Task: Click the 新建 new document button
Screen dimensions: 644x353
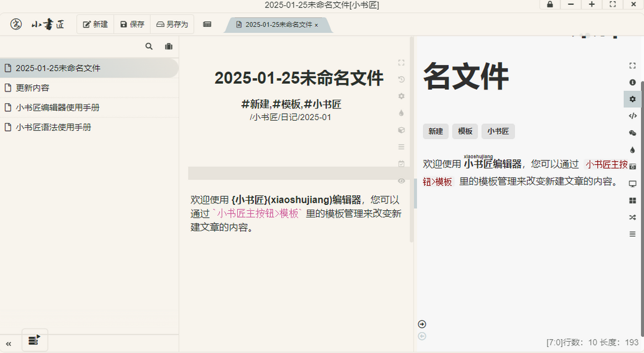Action: coord(95,24)
